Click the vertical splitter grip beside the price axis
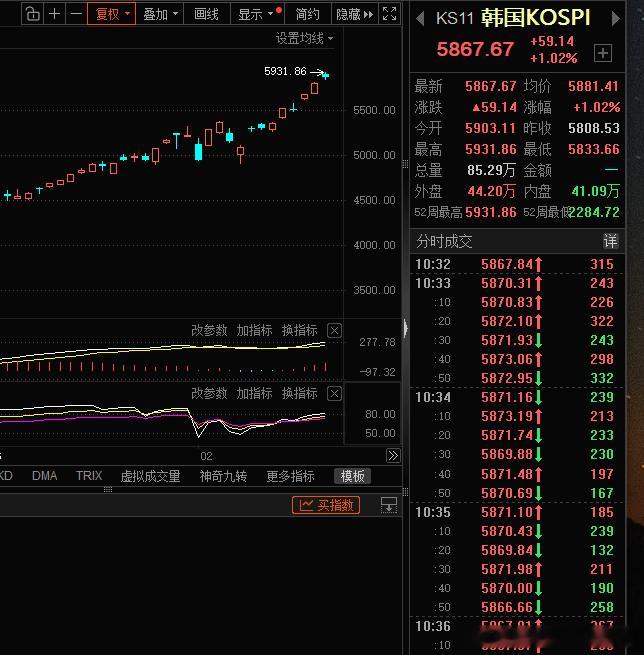 tap(405, 165)
